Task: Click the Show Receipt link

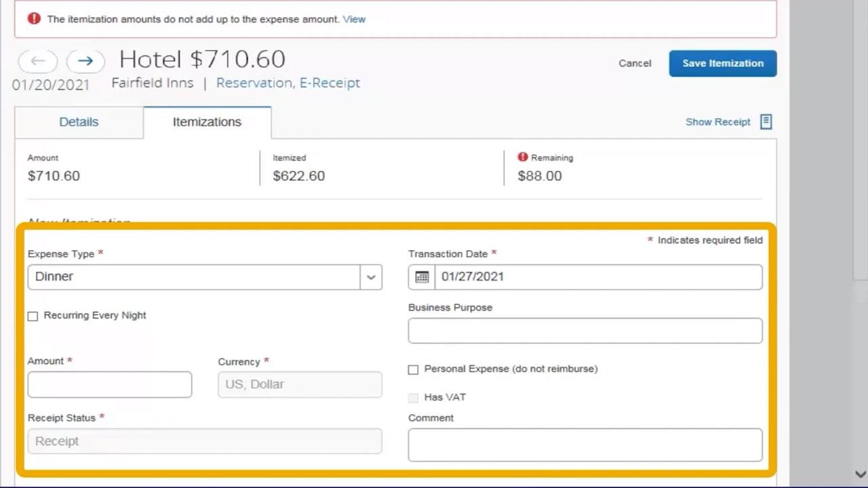Action: (x=717, y=122)
